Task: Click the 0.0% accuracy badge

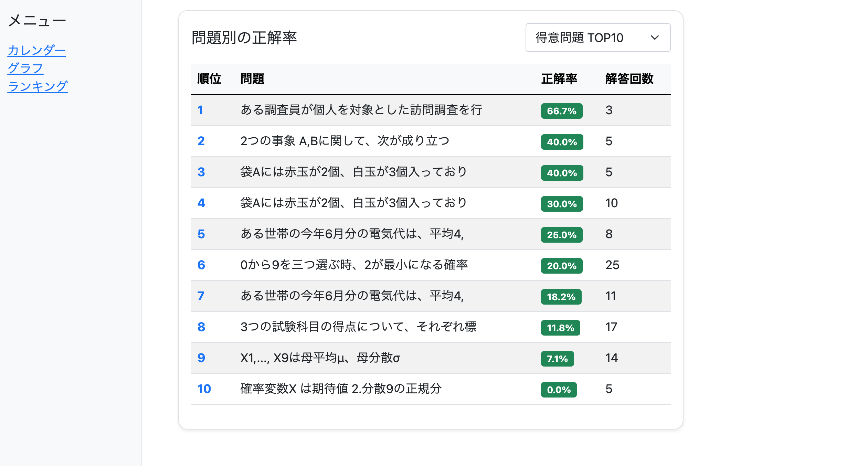Action: click(558, 390)
